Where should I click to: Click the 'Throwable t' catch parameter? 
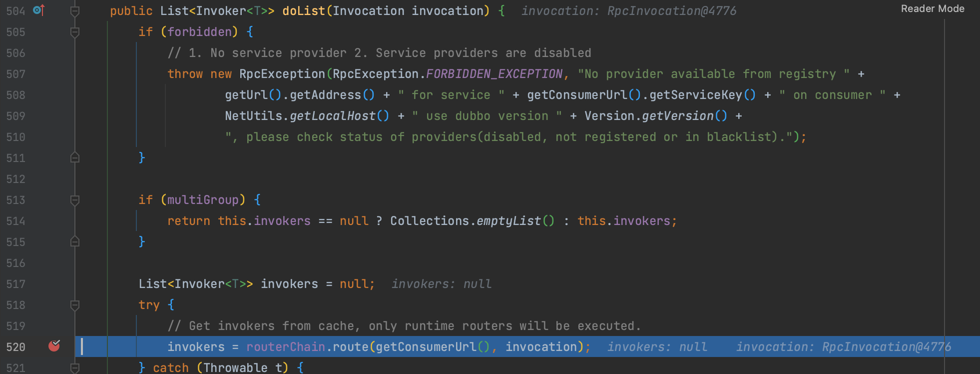pyautogui.click(x=243, y=368)
